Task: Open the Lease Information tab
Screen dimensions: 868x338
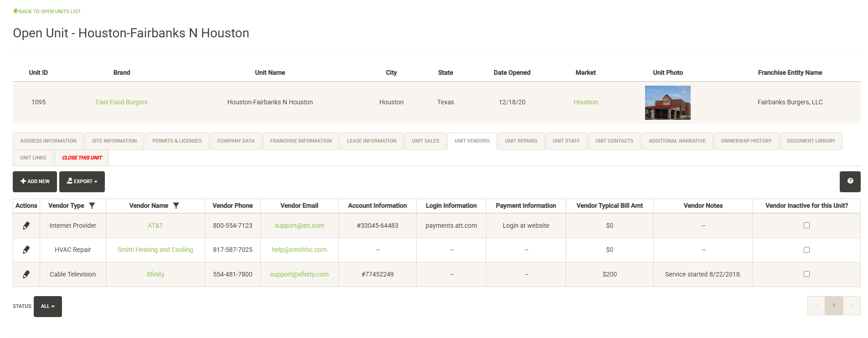Action: (x=372, y=141)
